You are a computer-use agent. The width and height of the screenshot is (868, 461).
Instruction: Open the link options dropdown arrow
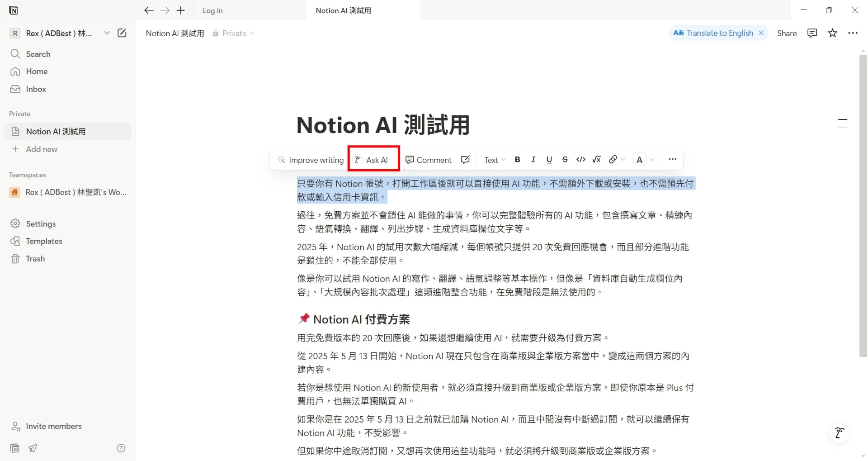pyautogui.click(x=623, y=159)
